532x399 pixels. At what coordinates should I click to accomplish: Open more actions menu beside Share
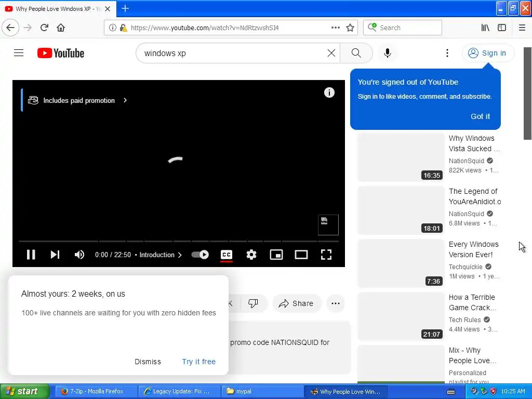[x=336, y=303]
